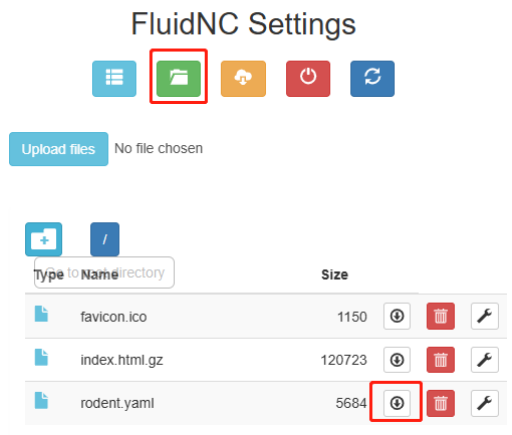This screenshot has width=512, height=435.
Task: Click the Upload files button
Action: 59,149
